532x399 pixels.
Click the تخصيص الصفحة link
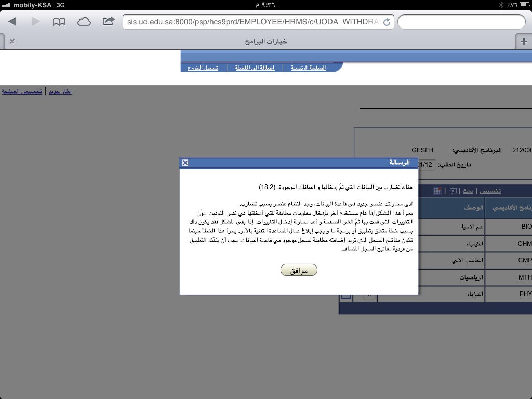pos(22,91)
